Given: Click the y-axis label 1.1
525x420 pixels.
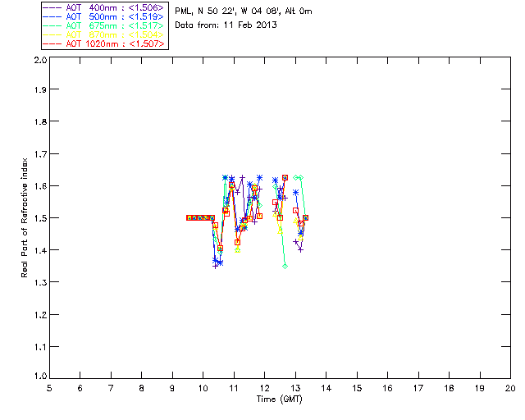Looking at the screenshot, I should coord(40,347).
